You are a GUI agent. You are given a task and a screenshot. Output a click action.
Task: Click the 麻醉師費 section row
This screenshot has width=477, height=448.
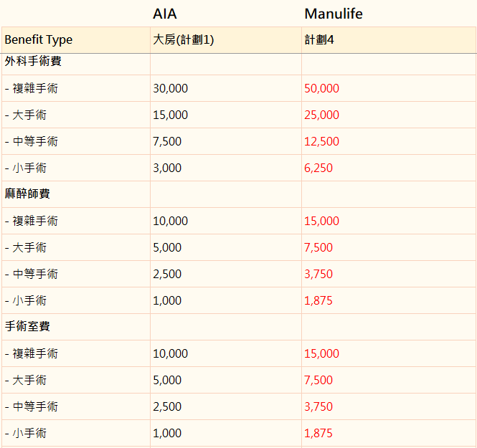(x=238, y=194)
